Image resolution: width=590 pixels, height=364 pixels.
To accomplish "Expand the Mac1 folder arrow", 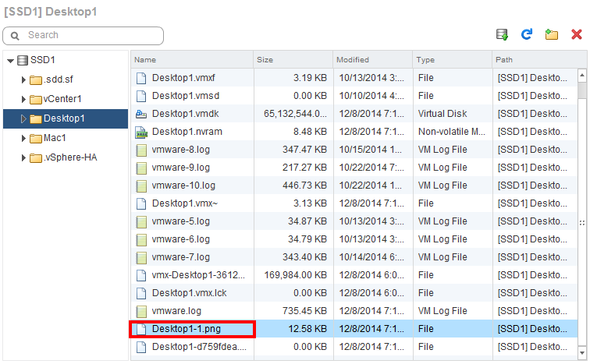I will [x=23, y=138].
